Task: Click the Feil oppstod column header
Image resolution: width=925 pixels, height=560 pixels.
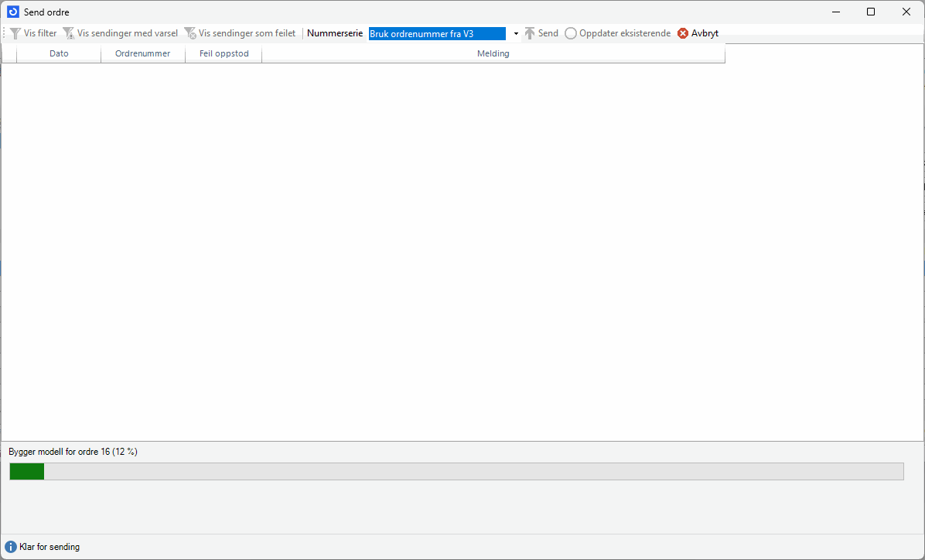Action: pyautogui.click(x=224, y=54)
